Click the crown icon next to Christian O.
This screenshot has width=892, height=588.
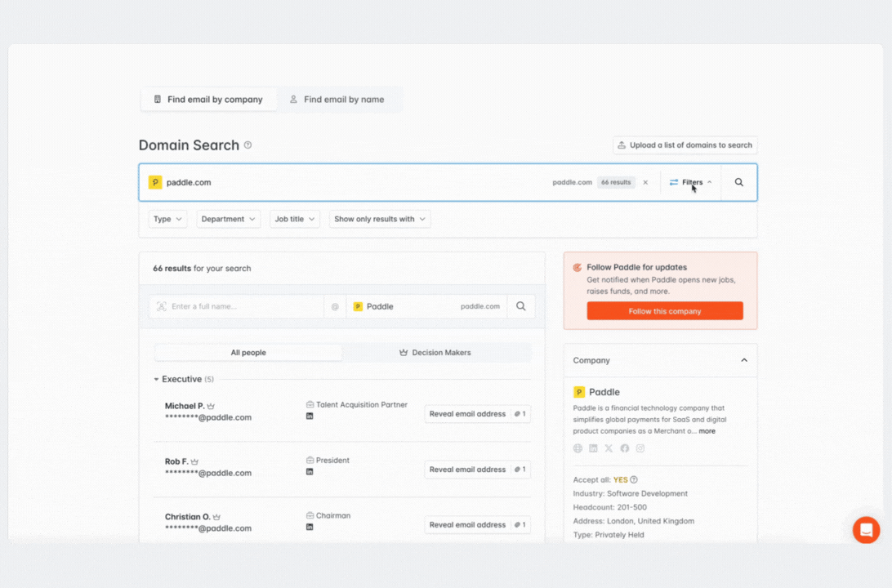point(216,517)
